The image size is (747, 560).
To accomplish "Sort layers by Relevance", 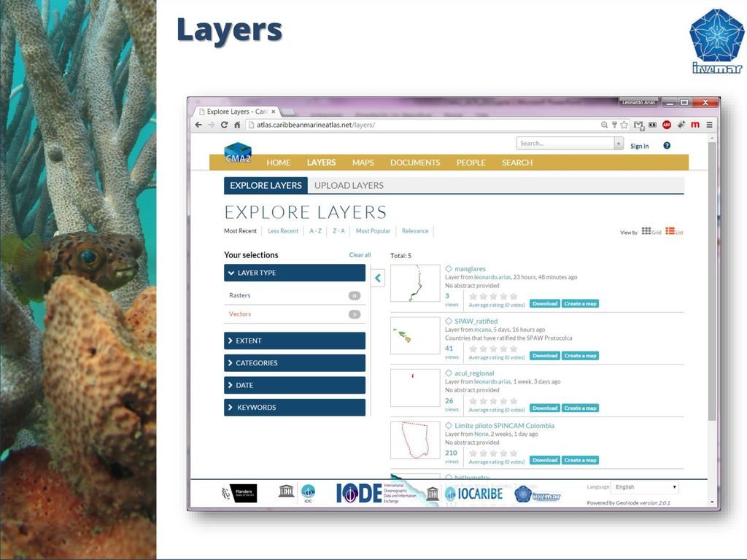I will [x=415, y=231].
